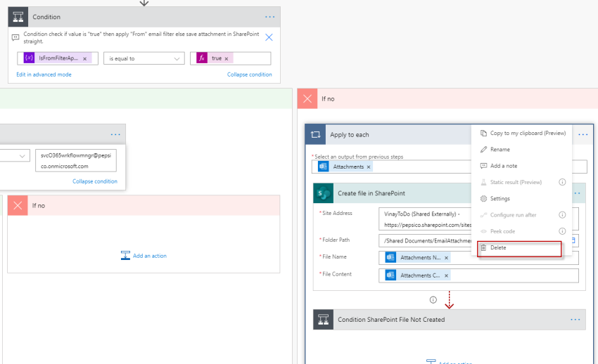
Task: Click the Apply to each header title
Action: click(350, 135)
